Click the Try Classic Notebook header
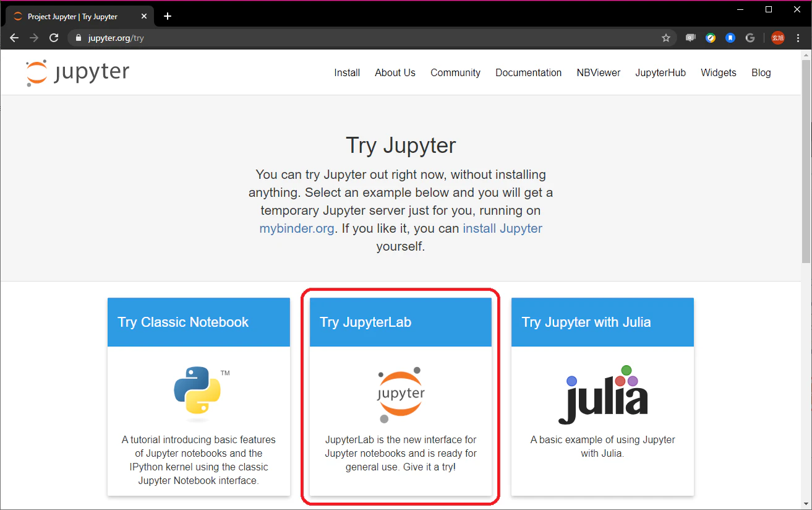The width and height of the screenshot is (812, 510). [x=199, y=322]
